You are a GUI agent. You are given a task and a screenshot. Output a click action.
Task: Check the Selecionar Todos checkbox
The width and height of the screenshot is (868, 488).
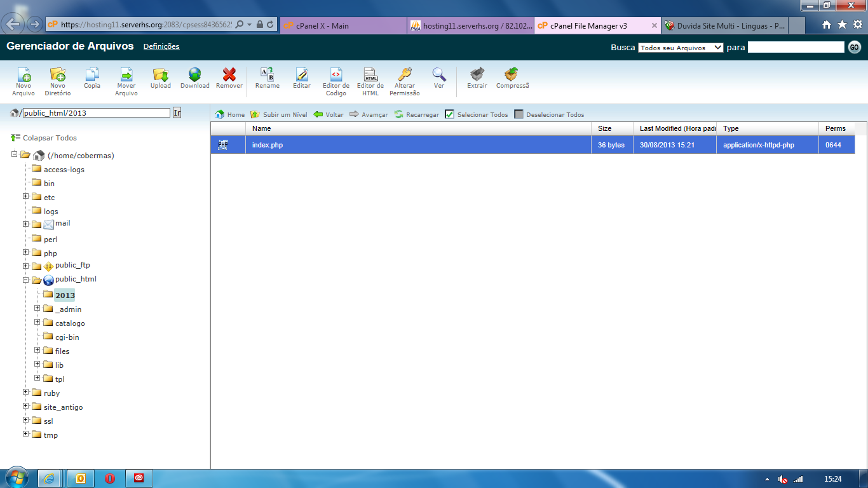(x=449, y=114)
